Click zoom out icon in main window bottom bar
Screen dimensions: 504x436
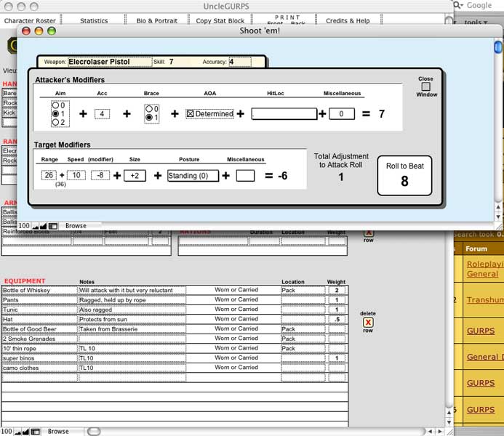point(18,432)
